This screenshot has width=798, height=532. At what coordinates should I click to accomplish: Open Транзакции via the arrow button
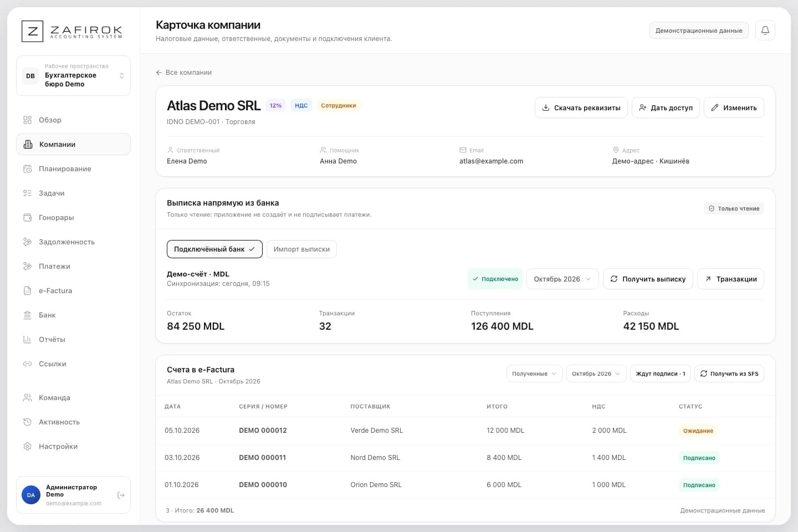tap(730, 279)
